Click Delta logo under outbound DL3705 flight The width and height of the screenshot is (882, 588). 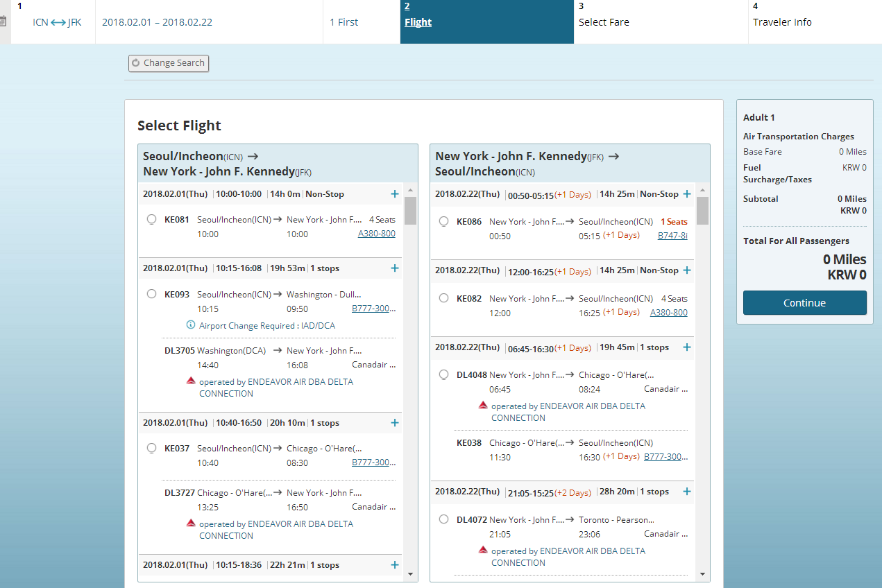click(x=191, y=381)
